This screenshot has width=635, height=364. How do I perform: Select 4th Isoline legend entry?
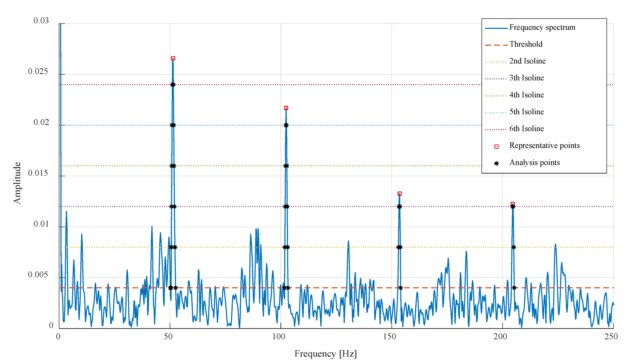coord(527,95)
